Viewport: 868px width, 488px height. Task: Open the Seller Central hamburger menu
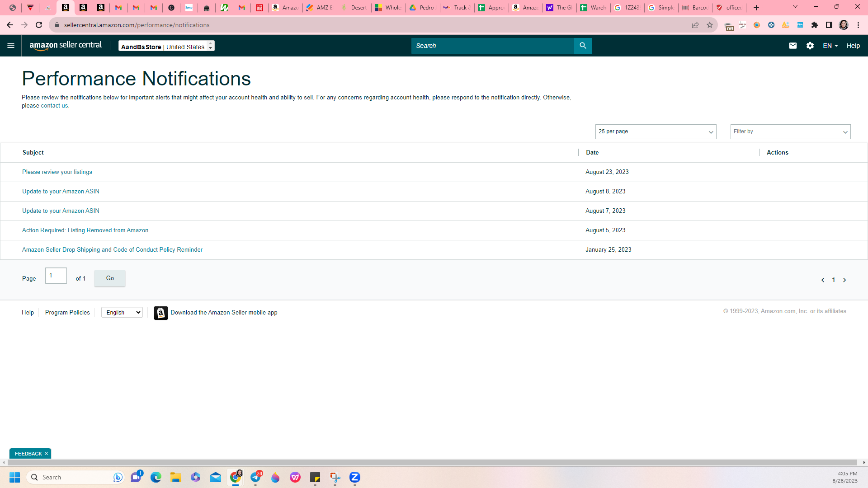[x=11, y=46]
